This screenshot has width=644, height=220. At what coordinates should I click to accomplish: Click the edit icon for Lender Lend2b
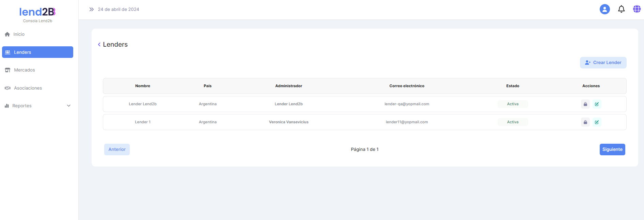(x=597, y=104)
